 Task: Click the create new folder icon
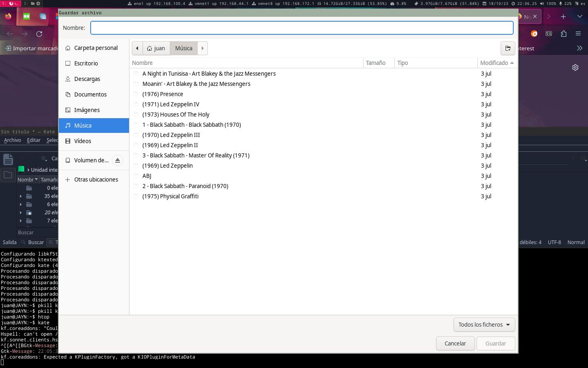tap(508, 48)
